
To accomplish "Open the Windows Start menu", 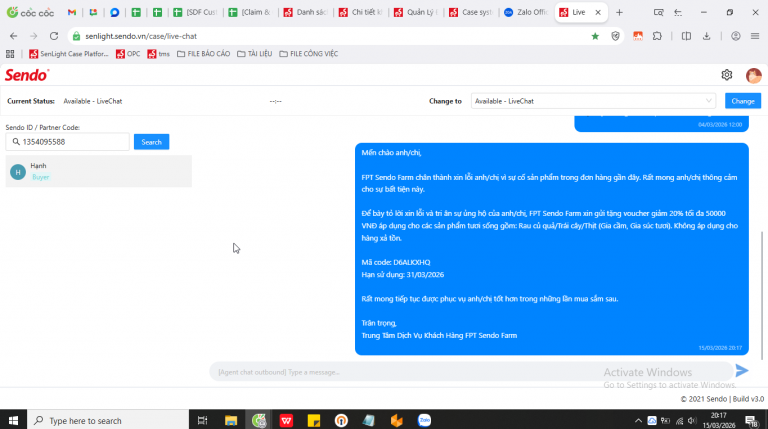I will click(13, 420).
